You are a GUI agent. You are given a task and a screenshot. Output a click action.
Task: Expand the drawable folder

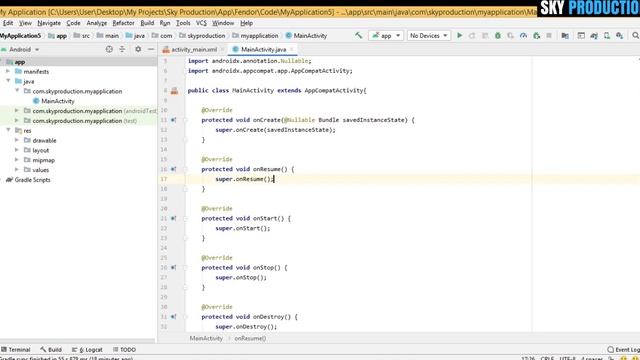point(17,140)
